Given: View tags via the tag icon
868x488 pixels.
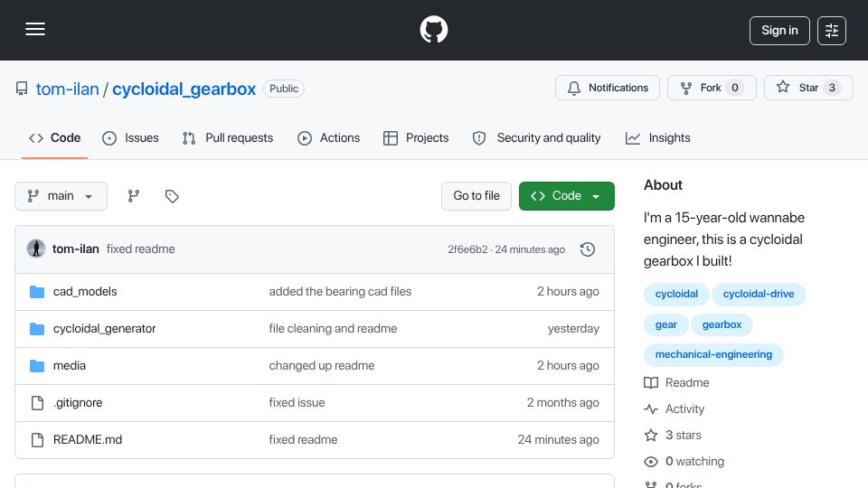Looking at the screenshot, I should [x=172, y=196].
